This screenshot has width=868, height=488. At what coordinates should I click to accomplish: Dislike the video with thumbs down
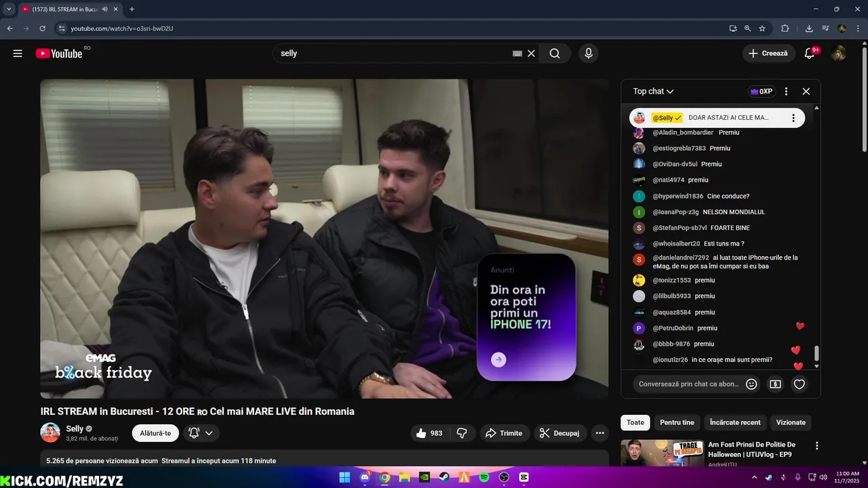click(462, 433)
